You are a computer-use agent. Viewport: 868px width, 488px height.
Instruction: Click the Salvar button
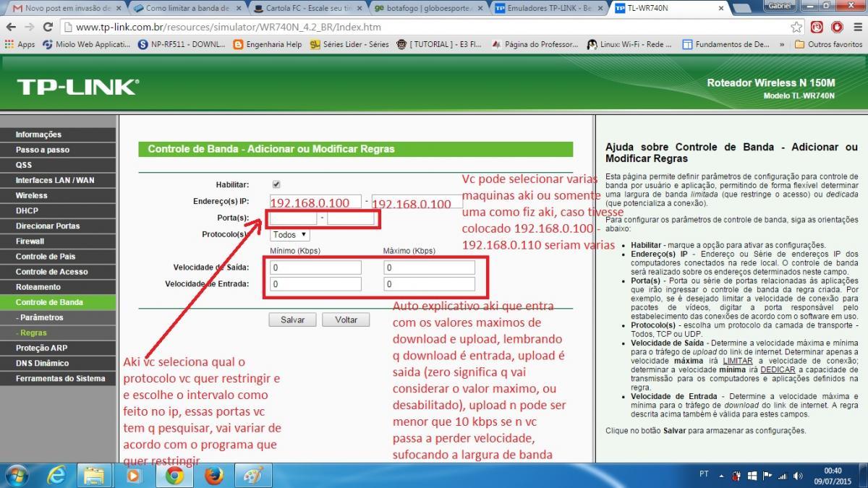pyautogui.click(x=292, y=320)
